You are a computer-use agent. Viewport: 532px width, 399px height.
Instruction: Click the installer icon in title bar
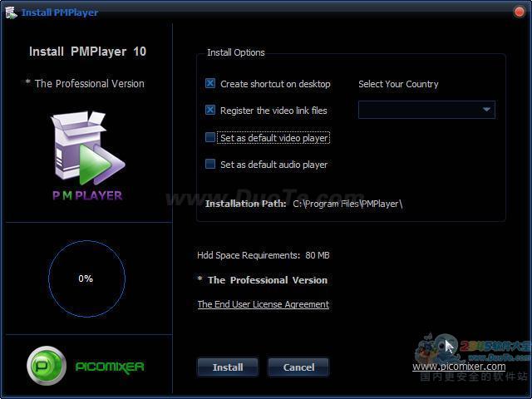(x=11, y=12)
